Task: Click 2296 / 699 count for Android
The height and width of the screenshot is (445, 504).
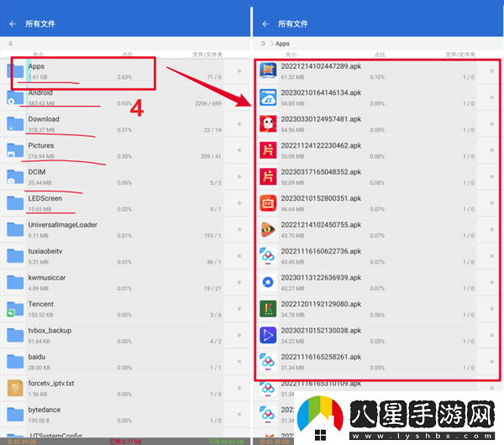Action: (208, 103)
